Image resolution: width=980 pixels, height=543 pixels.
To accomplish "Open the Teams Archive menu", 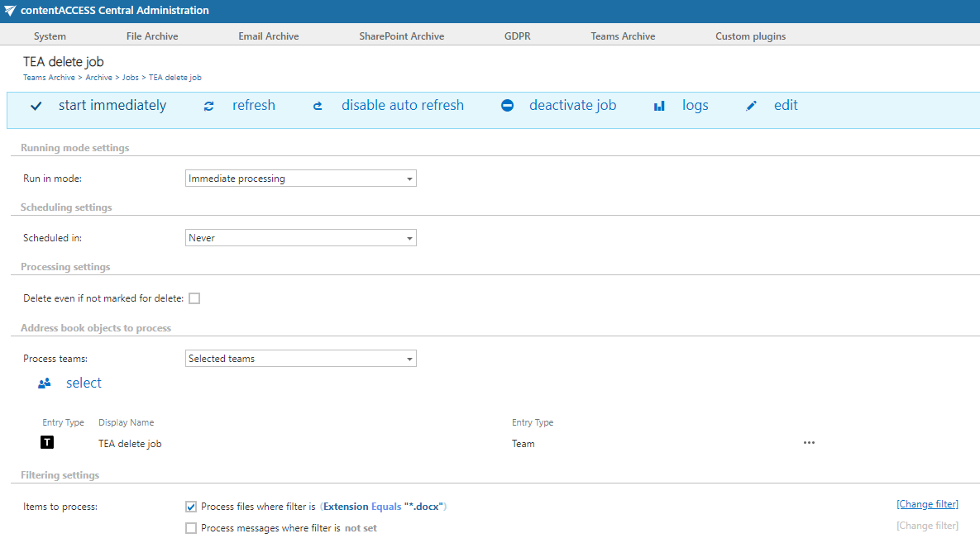I will pos(623,36).
